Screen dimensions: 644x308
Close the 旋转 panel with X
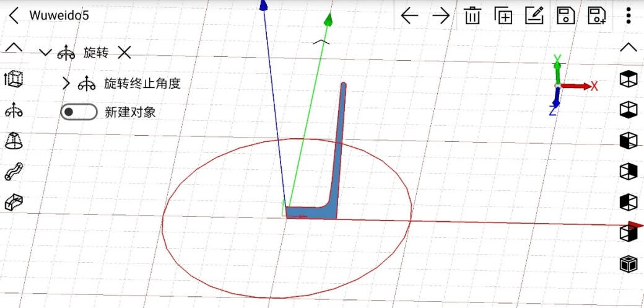pyautogui.click(x=124, y=53)
